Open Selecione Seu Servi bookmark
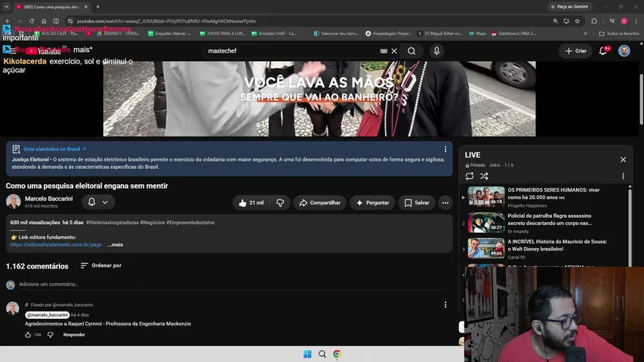644x362 pixels. coord(336,33)
